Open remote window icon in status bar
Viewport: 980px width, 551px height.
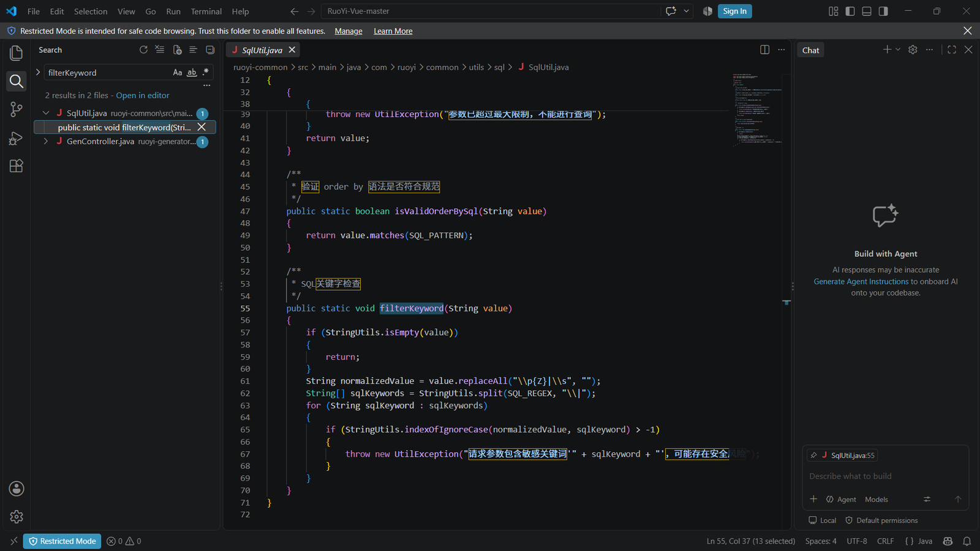pos(13,541)
